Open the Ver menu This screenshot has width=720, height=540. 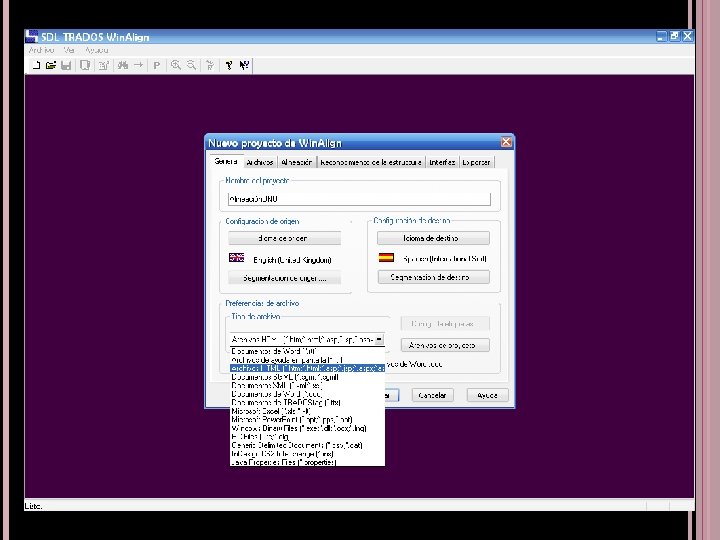click(69, 50)
